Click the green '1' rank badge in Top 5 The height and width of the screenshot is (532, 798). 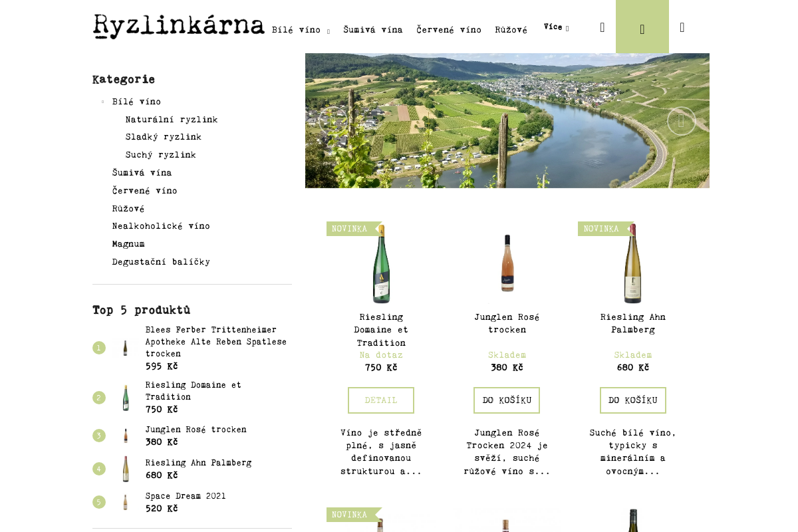point(99,348)
